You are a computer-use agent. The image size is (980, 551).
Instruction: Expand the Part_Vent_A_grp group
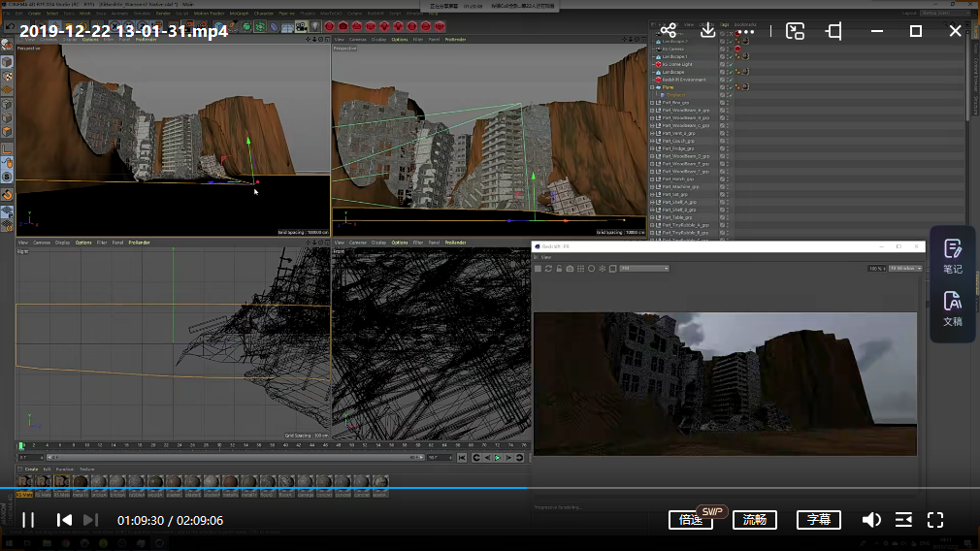[x=652, y=133]
